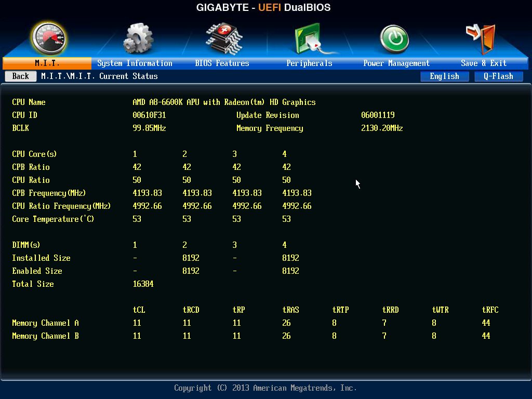The height and width of the screenshot is (399, 532).
Task: Launch the Q-Flash utility button
Action: pos(498,76)
